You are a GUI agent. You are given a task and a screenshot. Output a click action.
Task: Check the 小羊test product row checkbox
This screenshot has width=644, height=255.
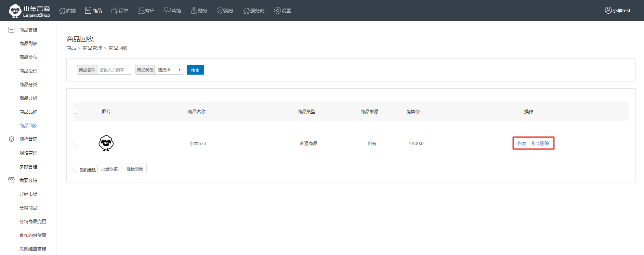(76, 143)
